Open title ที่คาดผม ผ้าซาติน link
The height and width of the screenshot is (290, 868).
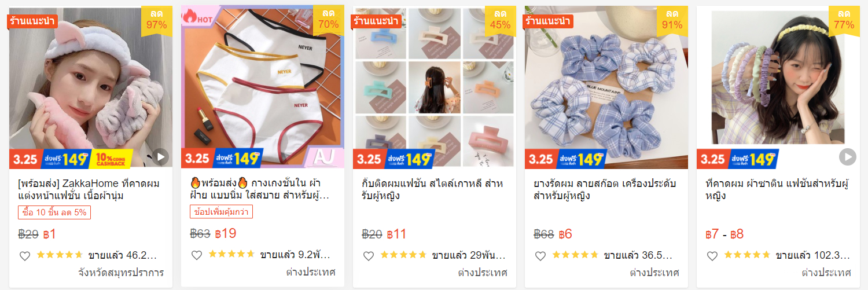(777, 190)
